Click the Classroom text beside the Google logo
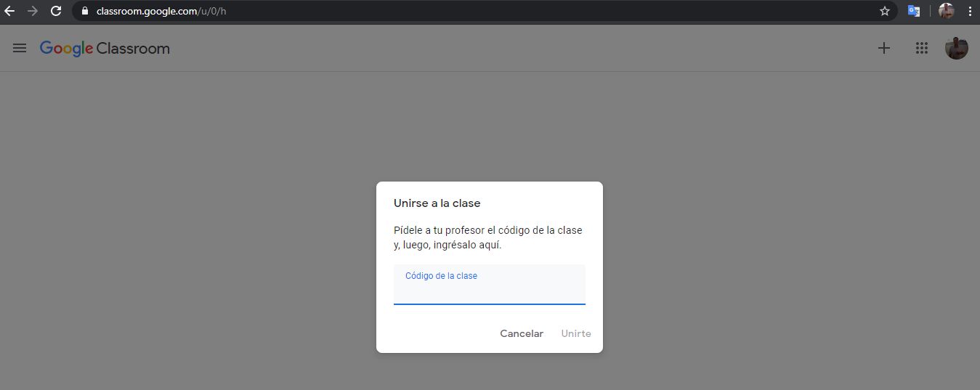The image size is (980, 390). tap(133, 49)
